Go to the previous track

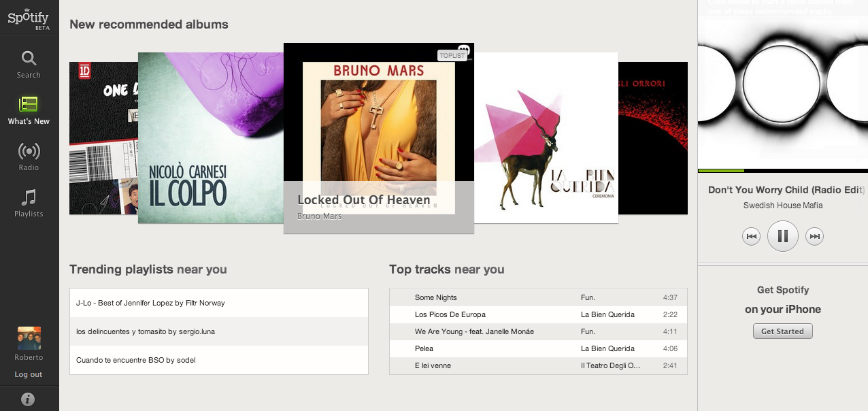(751, 236)
